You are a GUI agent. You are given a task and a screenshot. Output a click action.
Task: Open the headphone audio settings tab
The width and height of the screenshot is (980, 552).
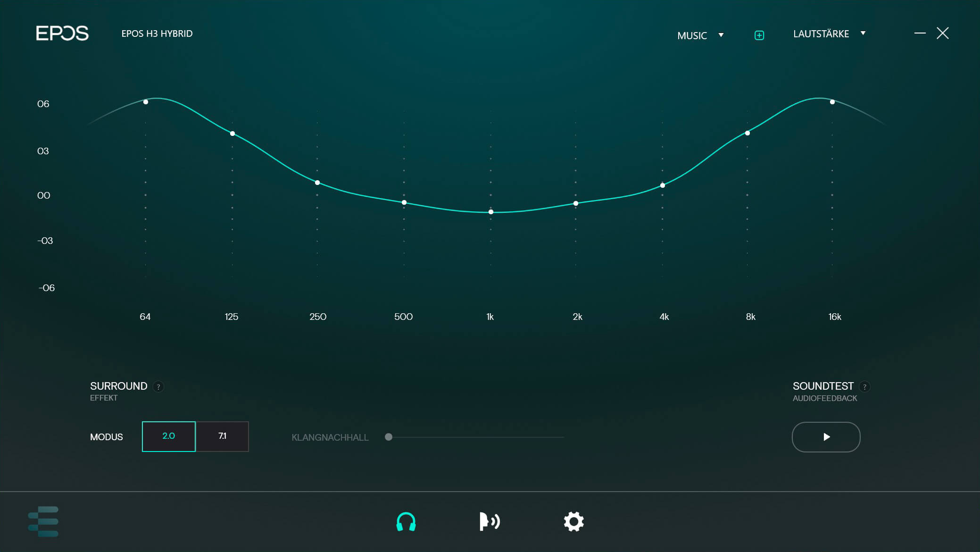406,522
